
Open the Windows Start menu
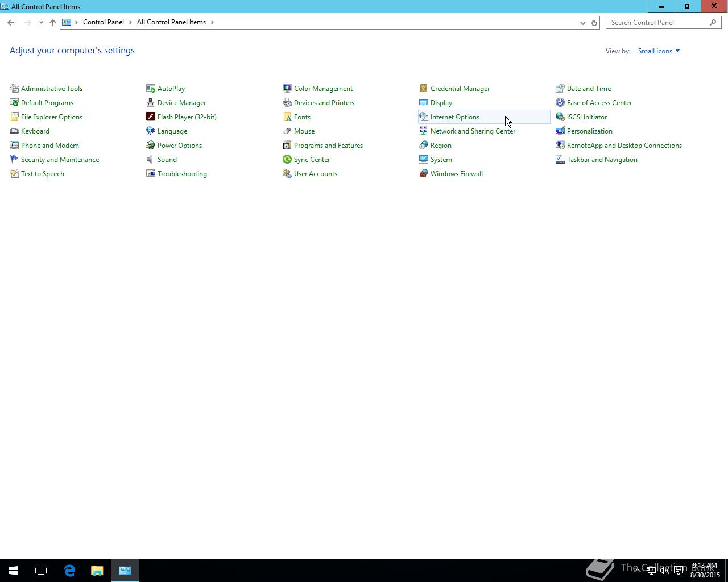coord(14,571)
